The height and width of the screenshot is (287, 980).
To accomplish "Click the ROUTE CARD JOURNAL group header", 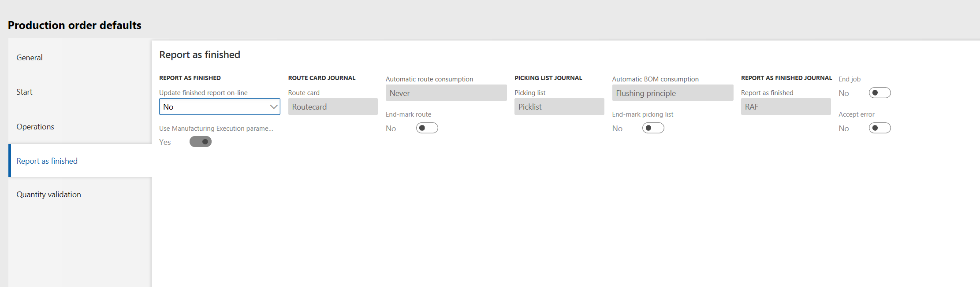I will 321,78.
